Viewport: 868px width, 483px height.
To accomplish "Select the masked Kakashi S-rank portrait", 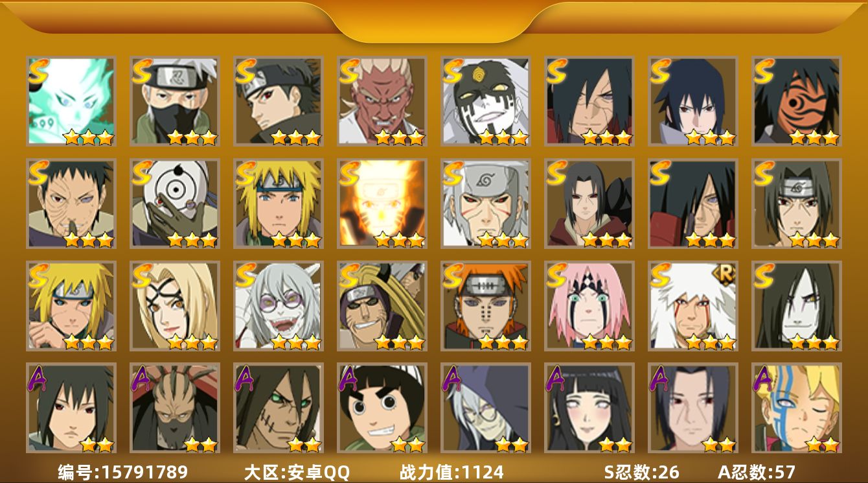I will (x=175, y=101).
